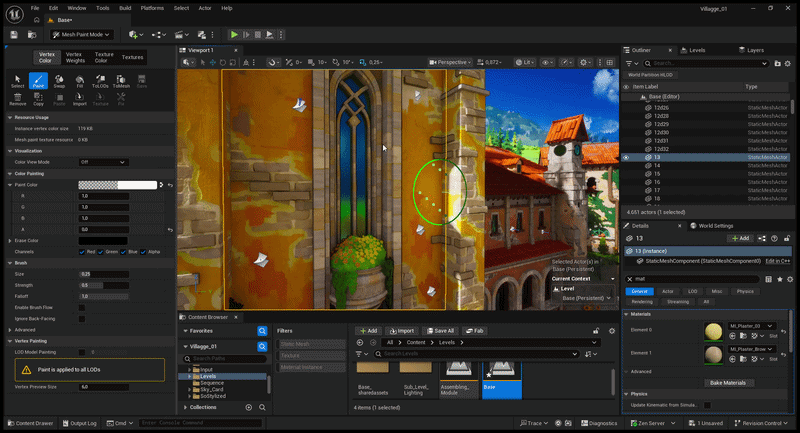Image resolution: width=800 pixels, height=433 pixels.
Task: Open the Lit view mode dropdown
Action: pos(525,62)
